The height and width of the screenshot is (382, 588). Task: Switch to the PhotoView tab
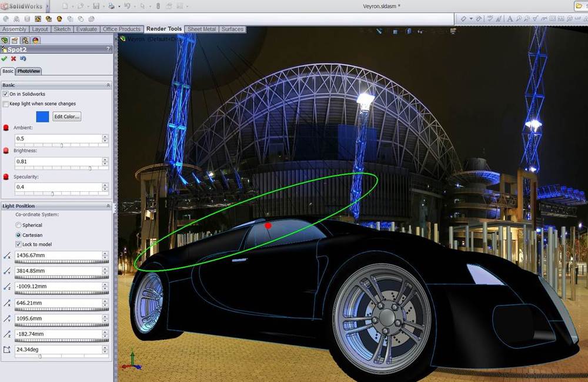click(x=28, y=71)
